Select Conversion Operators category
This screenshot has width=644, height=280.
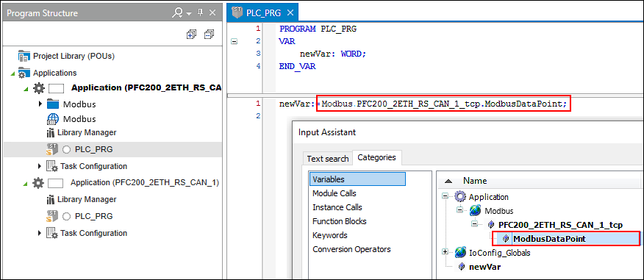[x=351, y=249]
